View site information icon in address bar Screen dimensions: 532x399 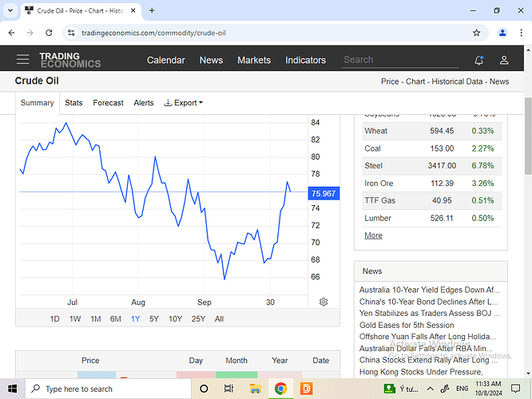pyautogui.click(x=71, y=33)
